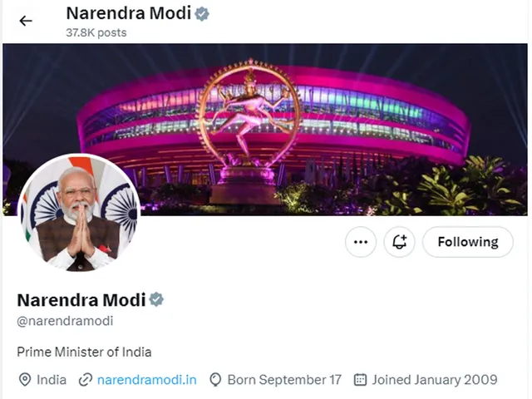532x399 pixels.
Task: Click the birthday balloon icon
Action: pos(215,380)
